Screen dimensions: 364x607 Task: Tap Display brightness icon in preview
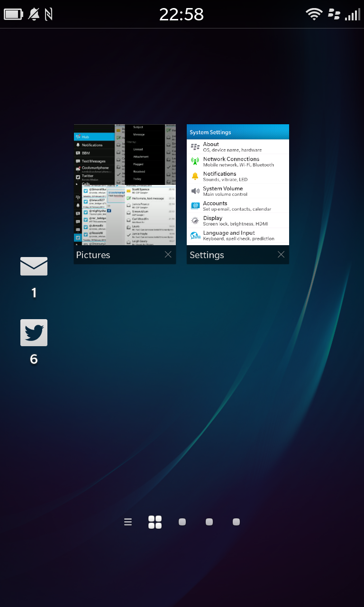(195, 221)
